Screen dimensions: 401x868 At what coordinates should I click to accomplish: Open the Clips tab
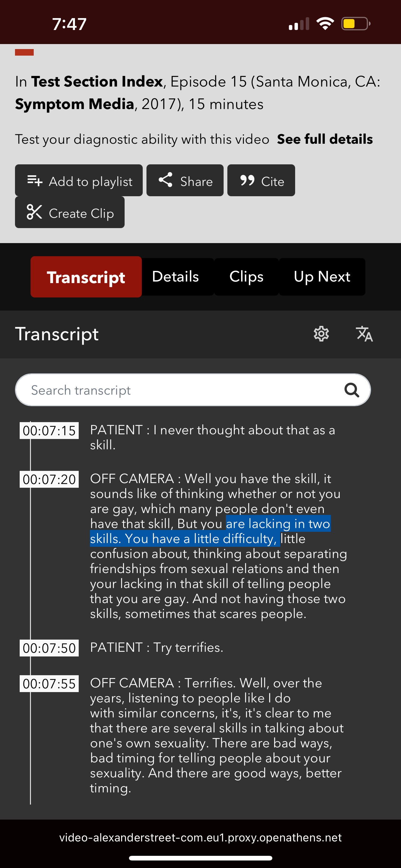[246, 277]
